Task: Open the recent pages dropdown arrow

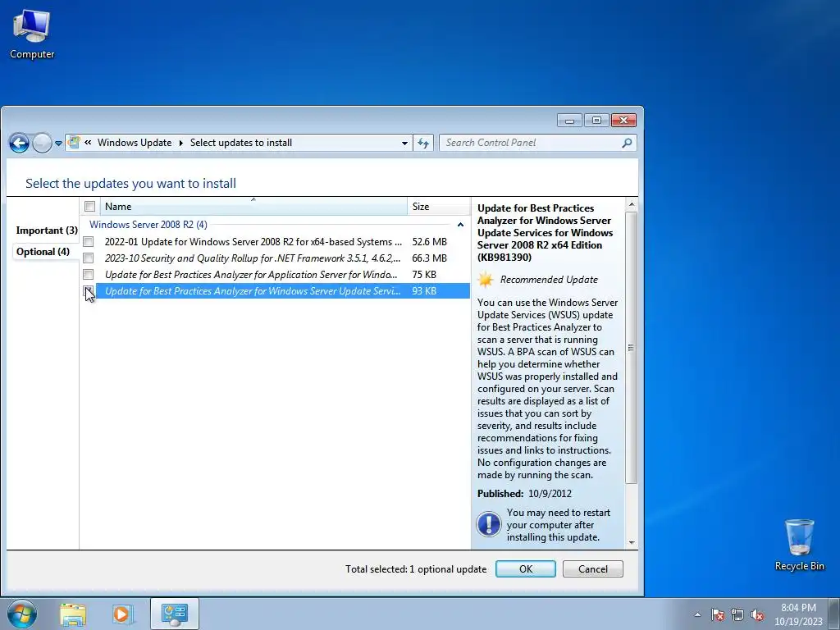Action: (x=58, y=143)
